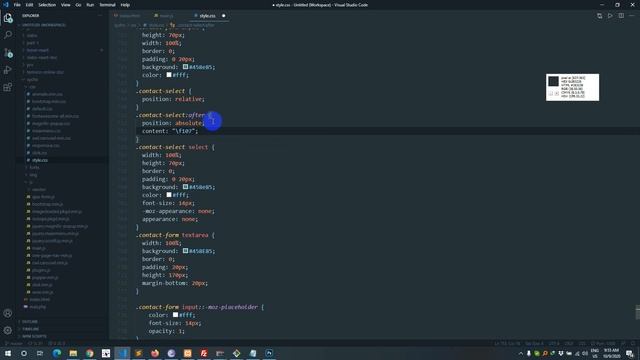Open the Extensions view
This screenshot has width=640, height=360.
[8, 87]
